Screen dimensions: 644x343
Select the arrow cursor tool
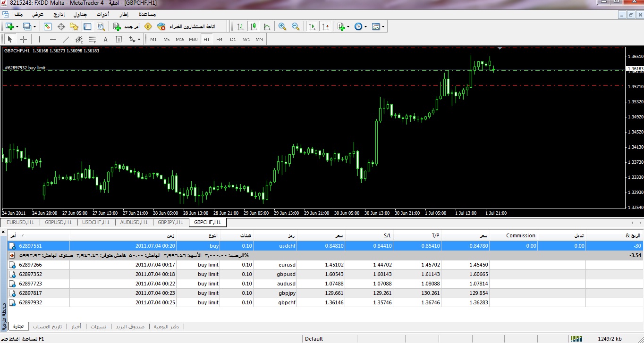tap(10, 39)
